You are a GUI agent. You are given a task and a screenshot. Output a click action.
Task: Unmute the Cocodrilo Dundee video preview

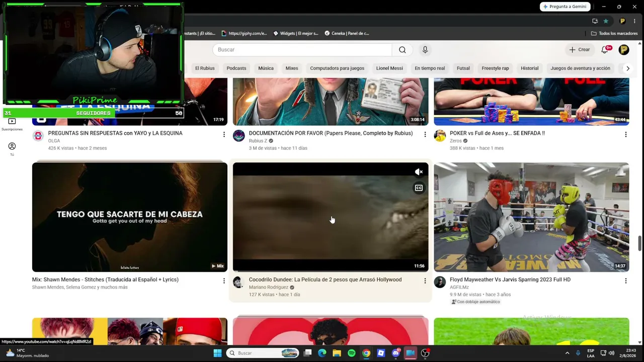click(x=419, y=172)
